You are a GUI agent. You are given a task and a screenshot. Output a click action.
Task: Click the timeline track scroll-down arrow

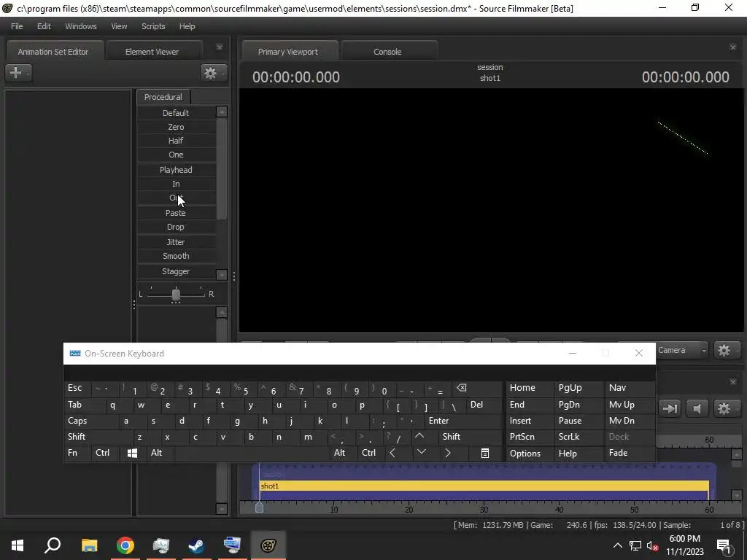[737, 495]
